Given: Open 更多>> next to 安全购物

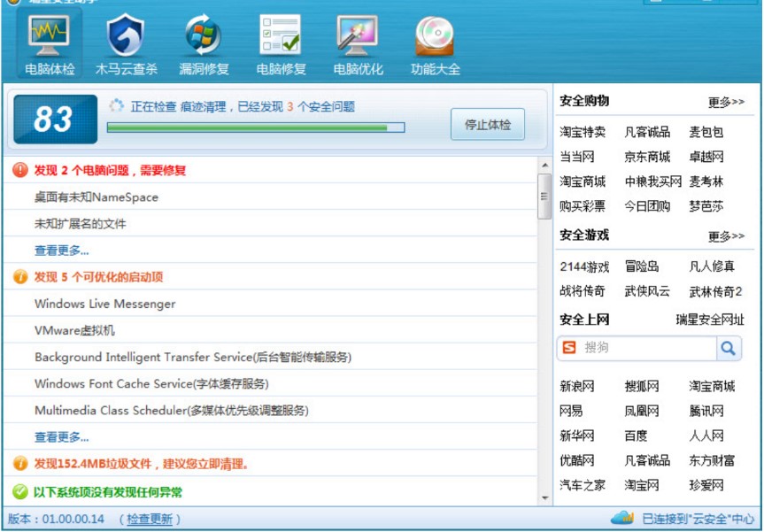Looking at the screenshot, I should [726, 103].
